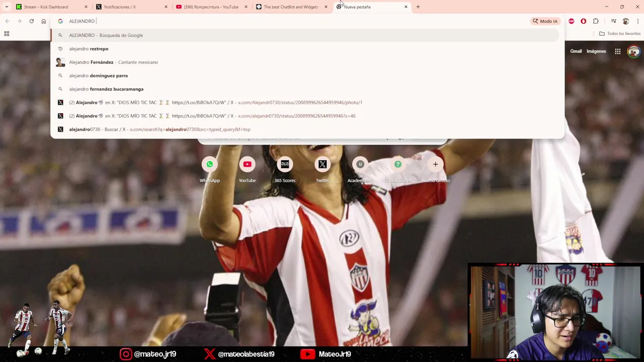Click the Alejandro Fernández thumbnail in suggestions
The image size is (644, 362).
tap(60, 62)
